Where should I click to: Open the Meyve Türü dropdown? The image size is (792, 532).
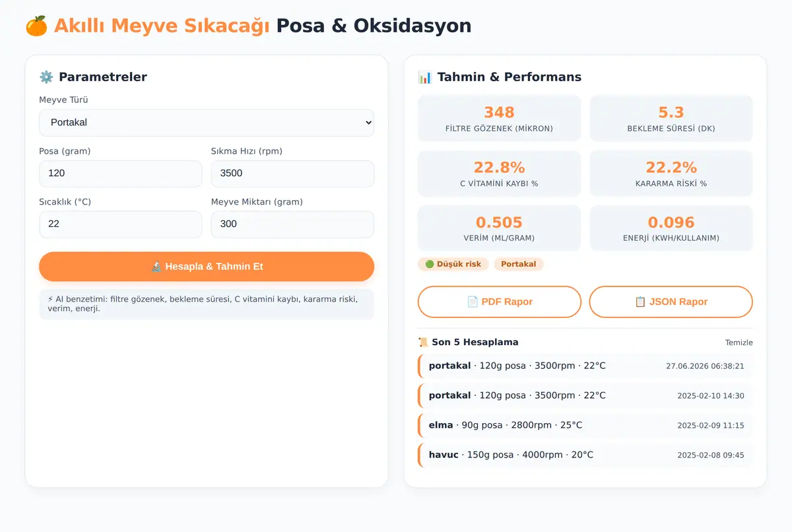(207, 123)
